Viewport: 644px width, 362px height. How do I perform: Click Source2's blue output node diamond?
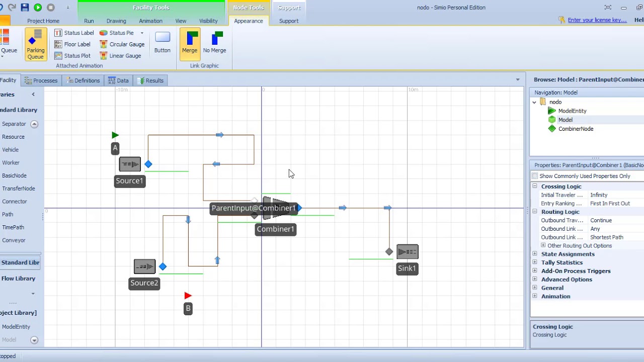click(x=163, y=266)
